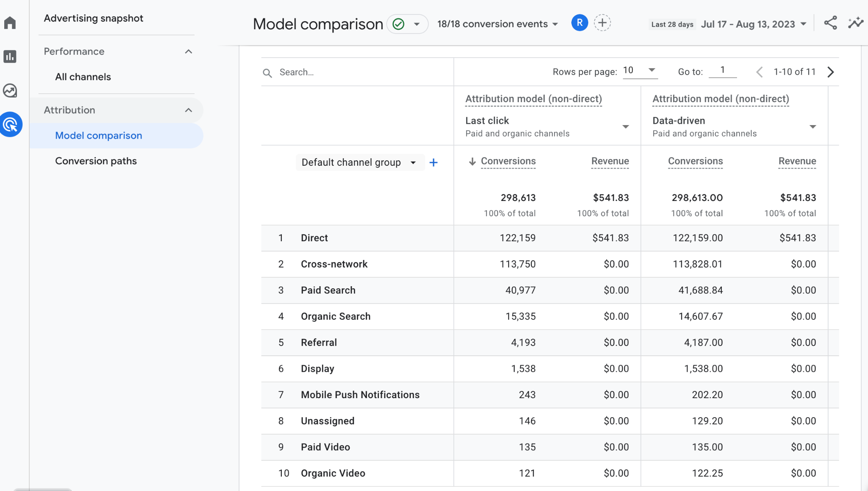Viewport: 868px width, 491px height.
Task: Click the green data quality check icon
Action: 398,24
